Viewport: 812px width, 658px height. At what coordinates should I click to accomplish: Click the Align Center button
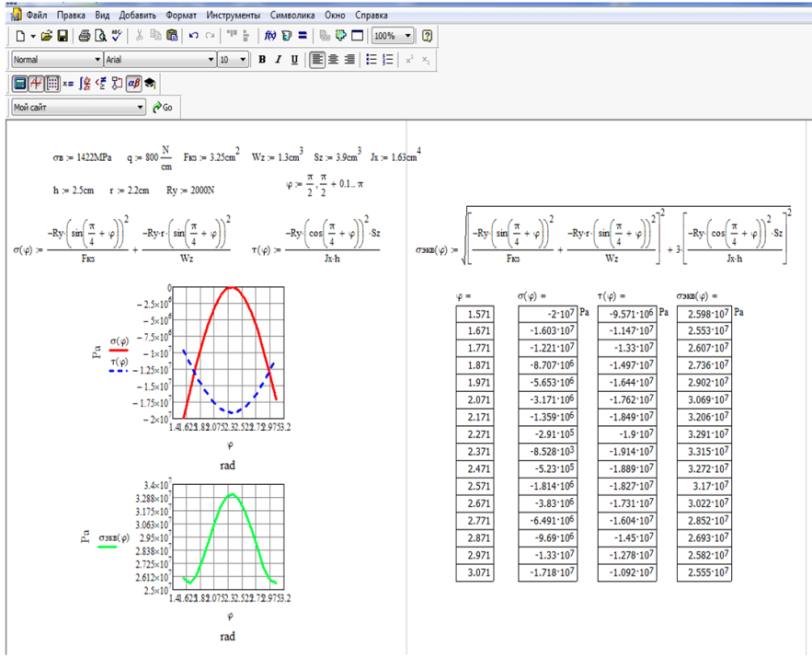point(333,60)
